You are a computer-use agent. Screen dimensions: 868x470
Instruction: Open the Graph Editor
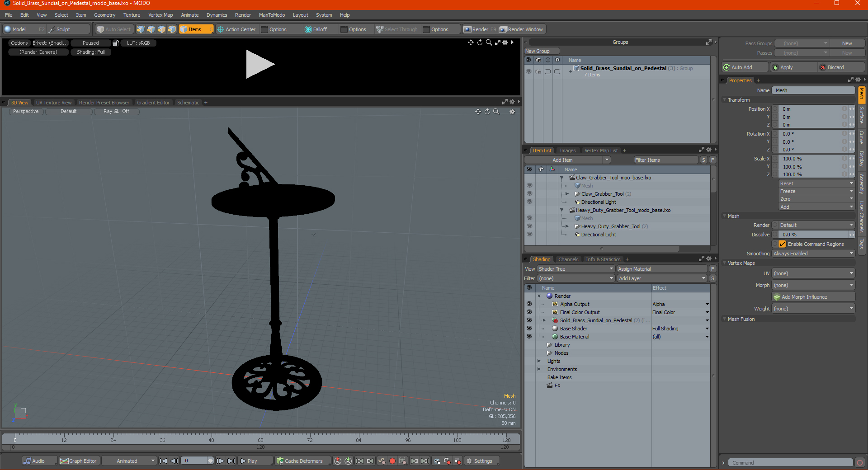79,461
